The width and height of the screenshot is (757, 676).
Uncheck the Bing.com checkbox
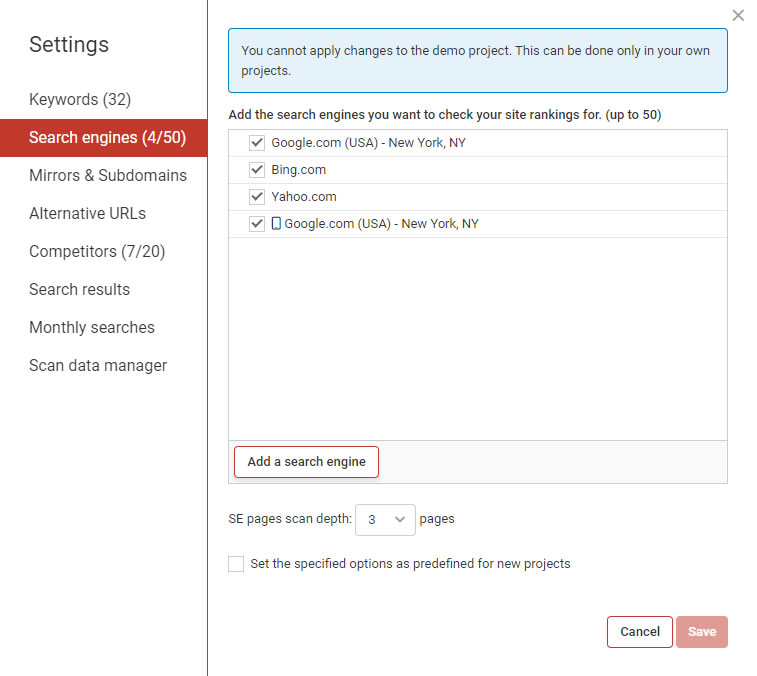[257, 169]
